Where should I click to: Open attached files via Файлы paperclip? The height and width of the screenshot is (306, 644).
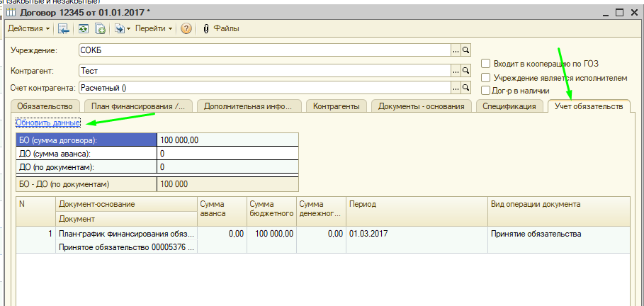tap(221, 28)
